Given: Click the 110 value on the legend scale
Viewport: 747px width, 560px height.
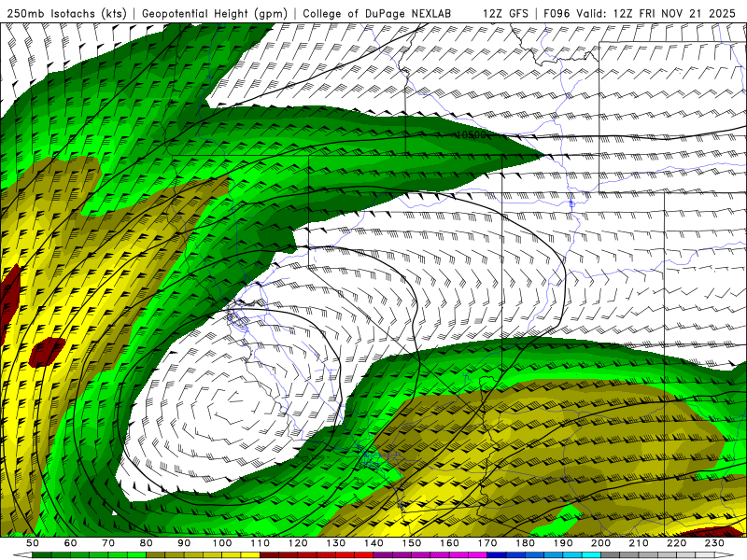Looking at the screenshot, I should tap(261, 543).
